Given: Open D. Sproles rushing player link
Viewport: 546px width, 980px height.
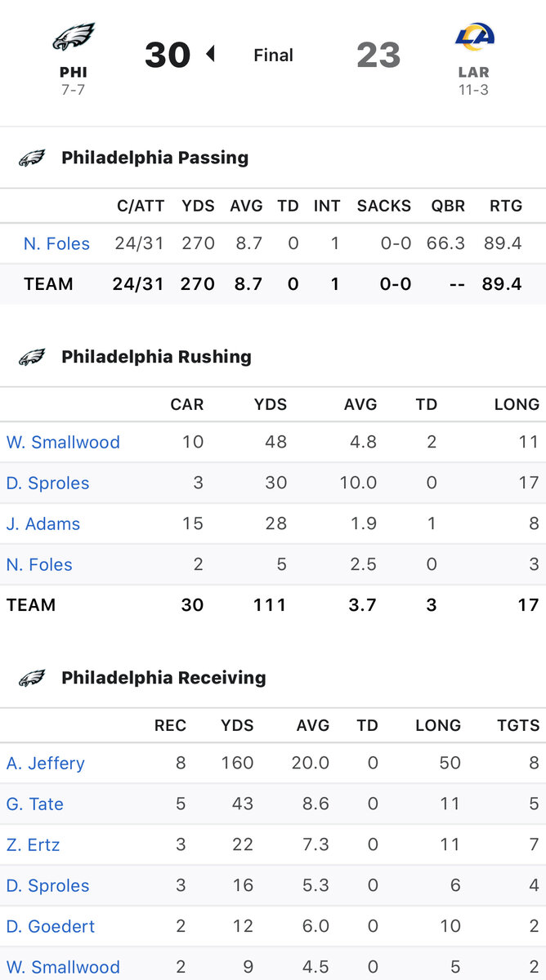Looking at the screenshot, I should pos(47,483).
